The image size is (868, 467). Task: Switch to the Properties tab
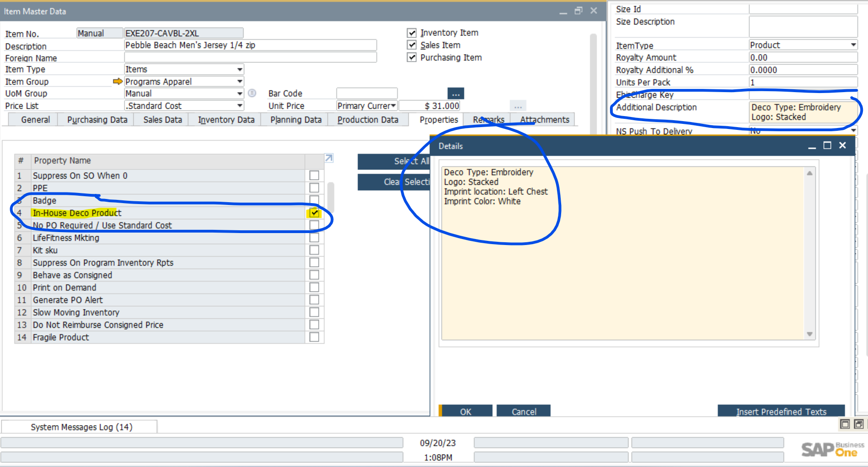click(x=439, y=120)
